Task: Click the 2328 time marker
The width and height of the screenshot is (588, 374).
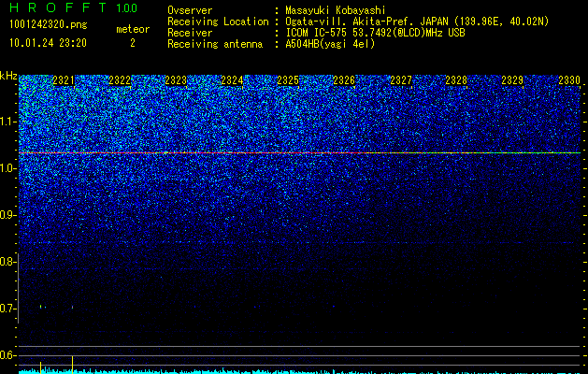Action: (x=456, y=80)
